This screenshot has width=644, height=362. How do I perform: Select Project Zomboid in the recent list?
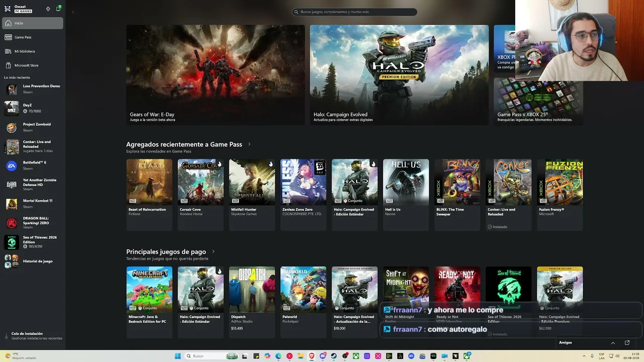33,127
